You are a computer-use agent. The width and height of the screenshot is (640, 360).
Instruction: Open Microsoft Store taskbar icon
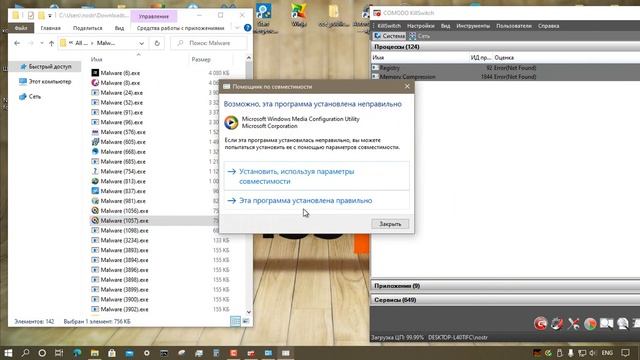[112, 353]
